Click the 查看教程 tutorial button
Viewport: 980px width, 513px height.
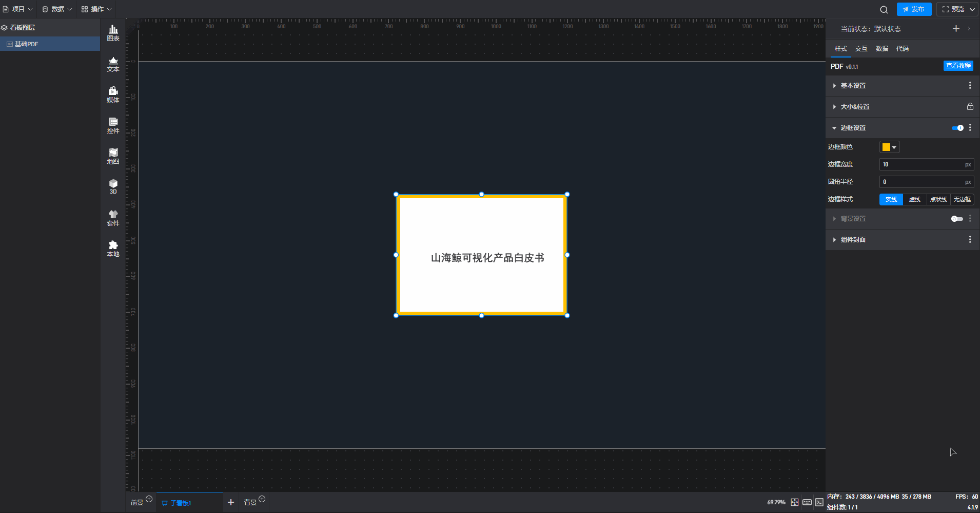(958, 66)
